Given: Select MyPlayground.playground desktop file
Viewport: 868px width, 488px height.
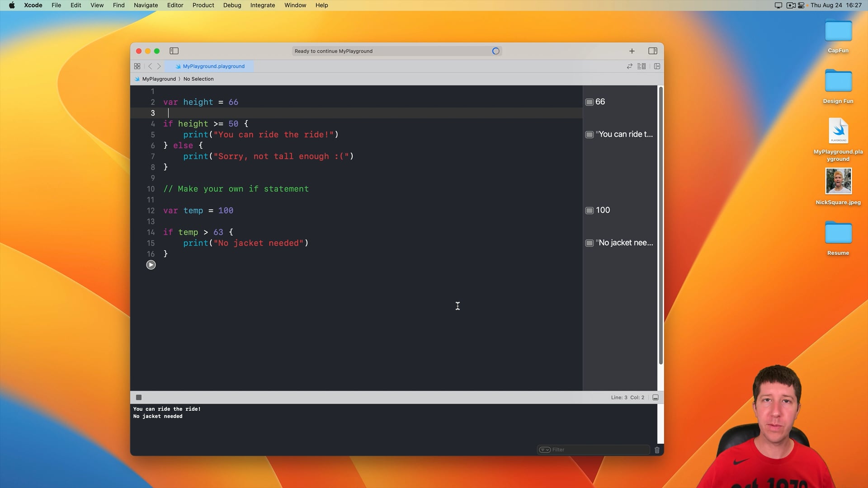Looking at the screenshot, I should pyautogui.click(x=838, y=131).
